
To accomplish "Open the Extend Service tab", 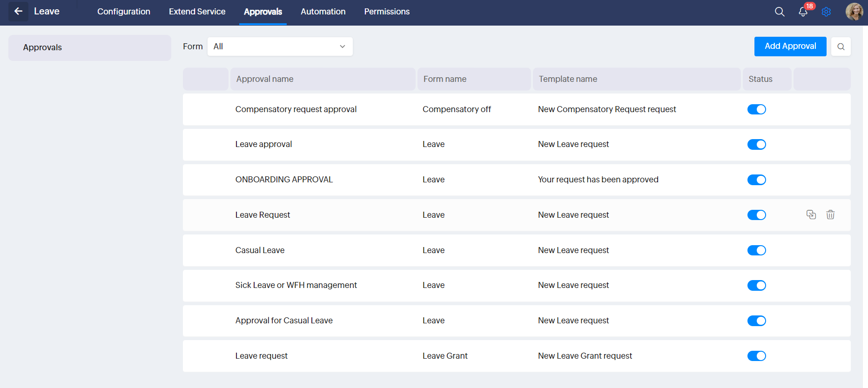I will [x=197, y=12].
